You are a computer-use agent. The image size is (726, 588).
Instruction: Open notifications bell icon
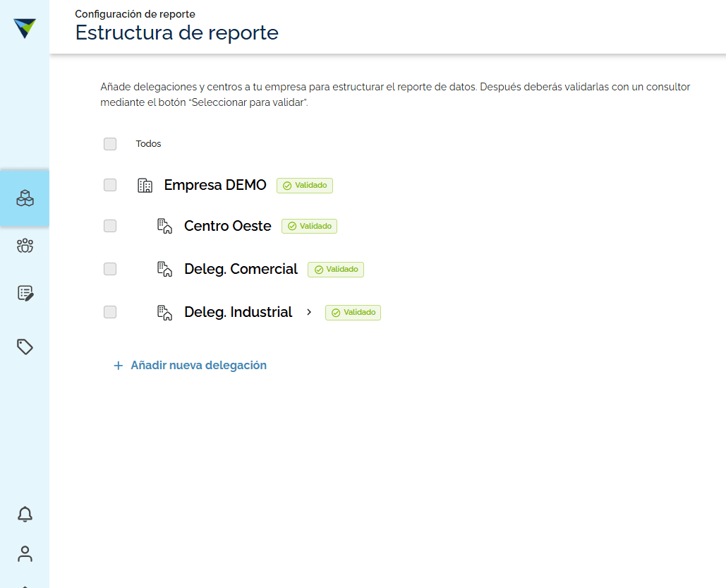[x=25, y=515]
